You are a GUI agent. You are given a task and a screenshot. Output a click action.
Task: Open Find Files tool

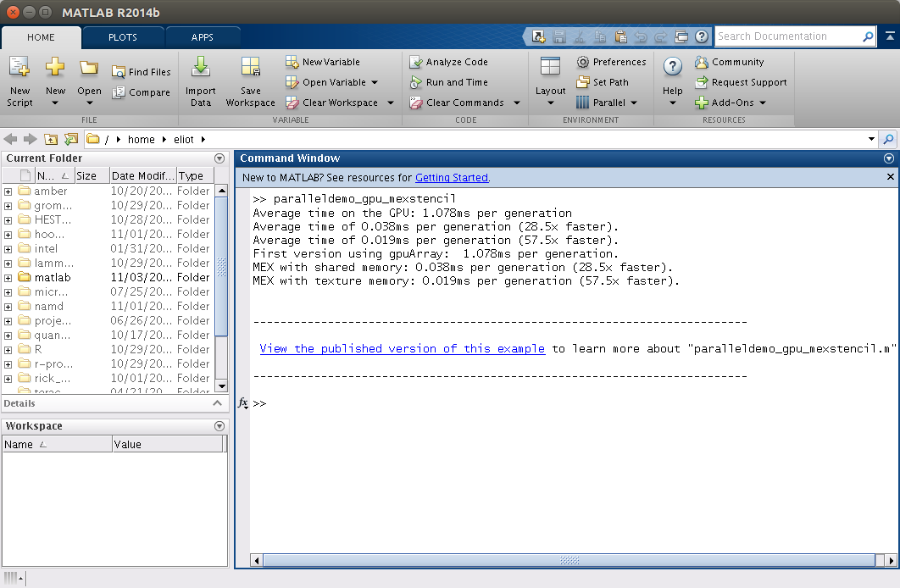(x=142, y=72)
